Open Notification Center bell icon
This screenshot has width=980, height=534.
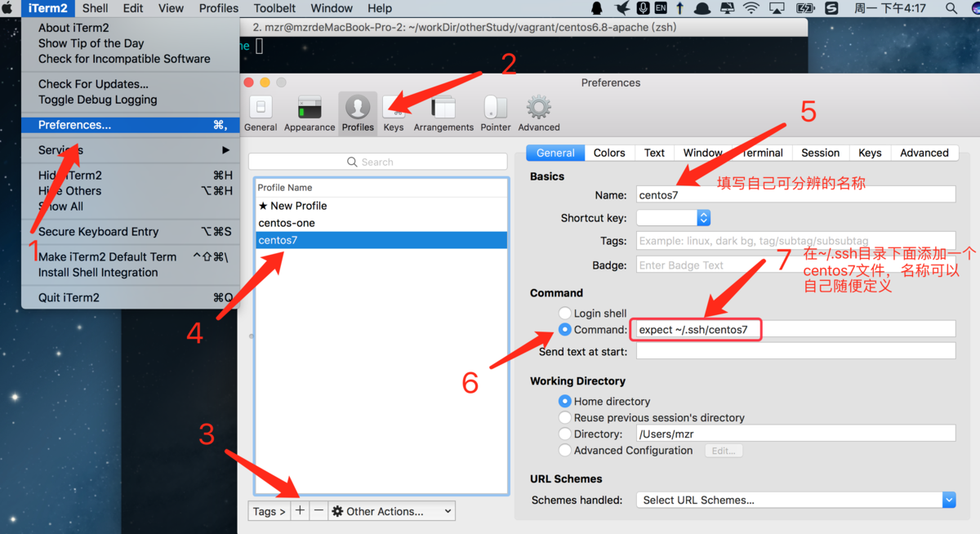[595, 8]
